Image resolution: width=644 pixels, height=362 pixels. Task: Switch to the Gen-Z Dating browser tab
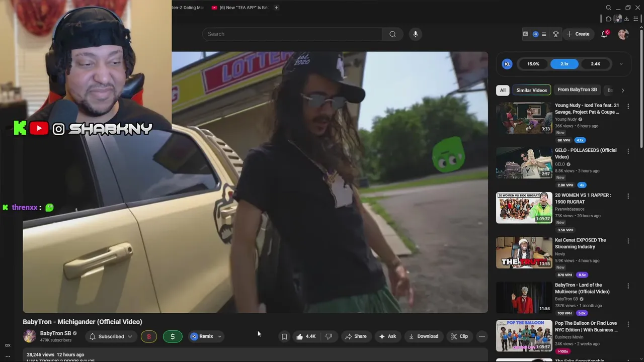pyautogui.click(x=187, y=8)
